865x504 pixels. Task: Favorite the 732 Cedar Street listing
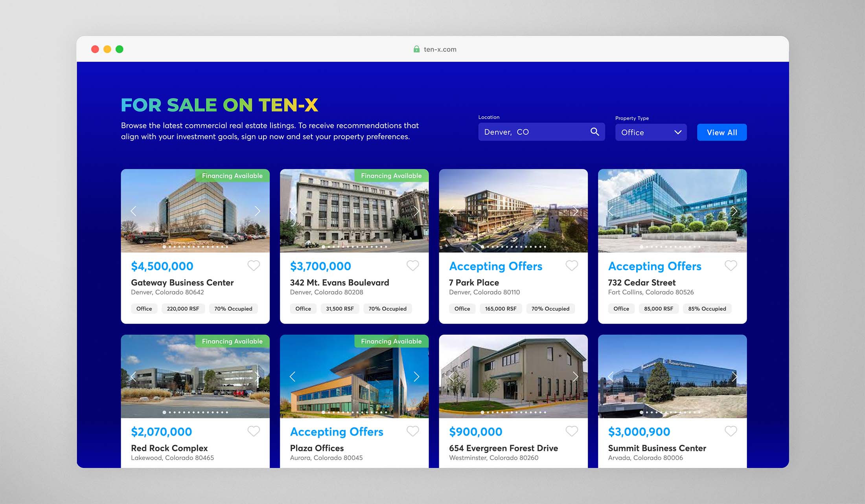731,266
